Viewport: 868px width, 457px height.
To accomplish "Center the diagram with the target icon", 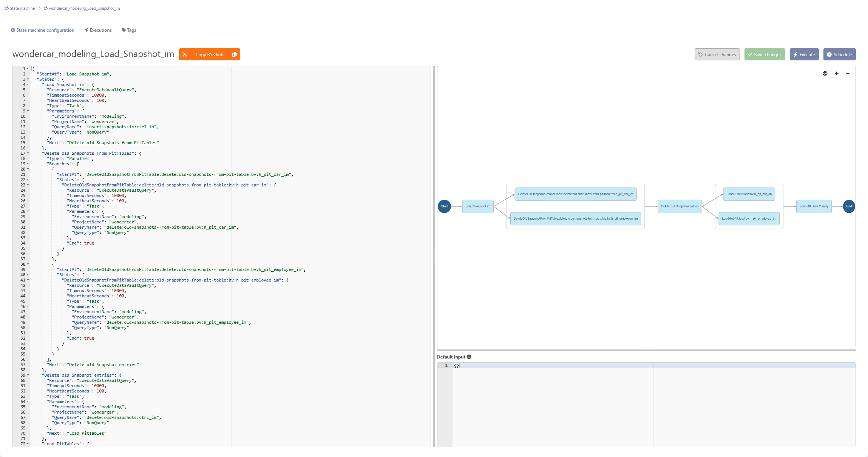I will (x=825, y=74).
